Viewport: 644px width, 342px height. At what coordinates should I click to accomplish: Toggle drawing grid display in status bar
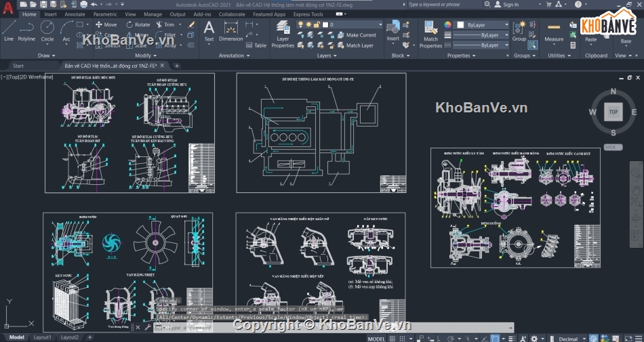(392, 339)
